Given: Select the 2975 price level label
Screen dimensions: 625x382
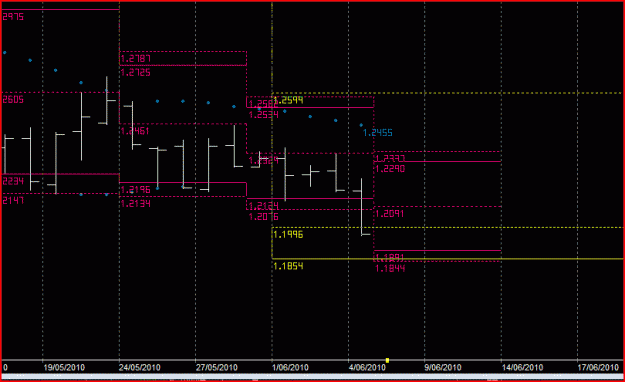Looking at the screenshot, I should coord(13,17).
